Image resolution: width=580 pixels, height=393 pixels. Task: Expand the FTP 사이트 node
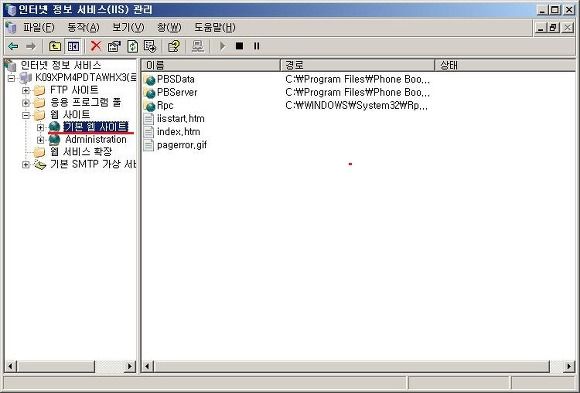(26, 90)
